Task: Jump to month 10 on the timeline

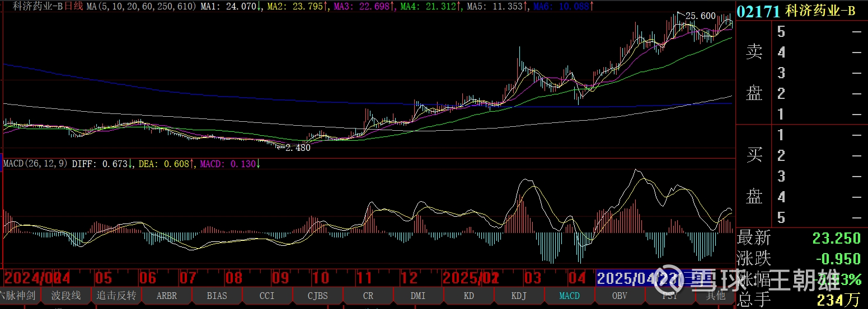Action: point(320,278)
